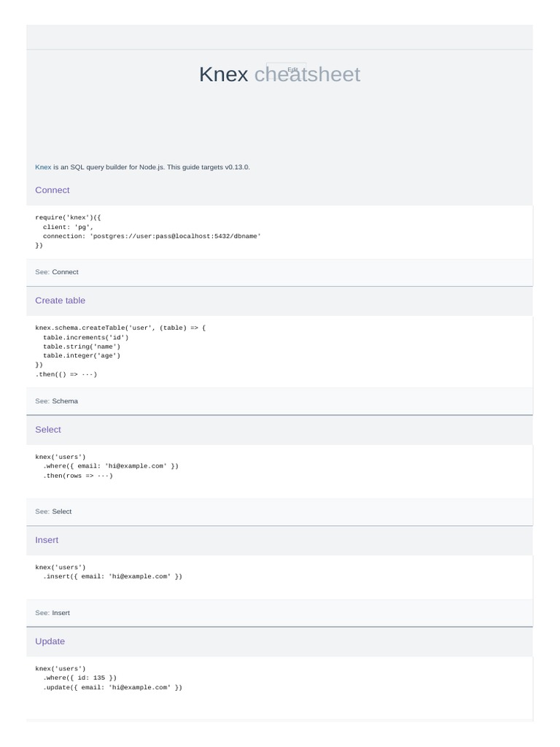Follow the Insert link after 'See:'
Image resolution: width=560 pixels, height=747 pixels.
61,612
